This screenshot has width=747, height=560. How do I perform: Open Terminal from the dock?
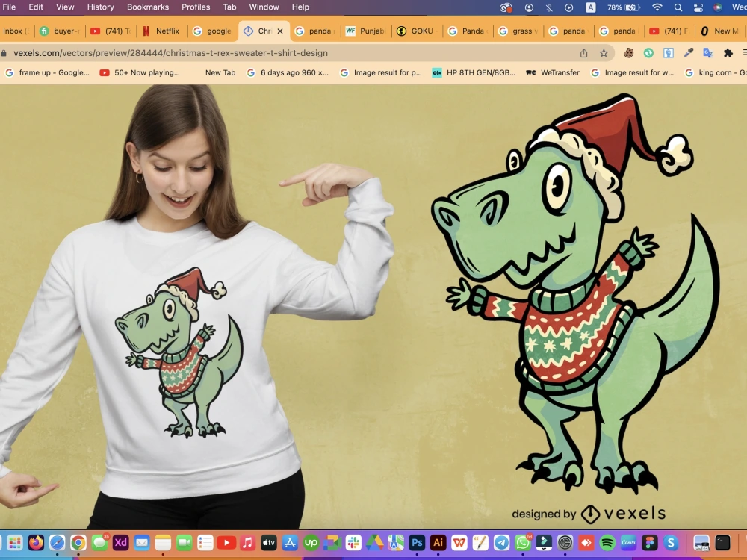[722, 542]
